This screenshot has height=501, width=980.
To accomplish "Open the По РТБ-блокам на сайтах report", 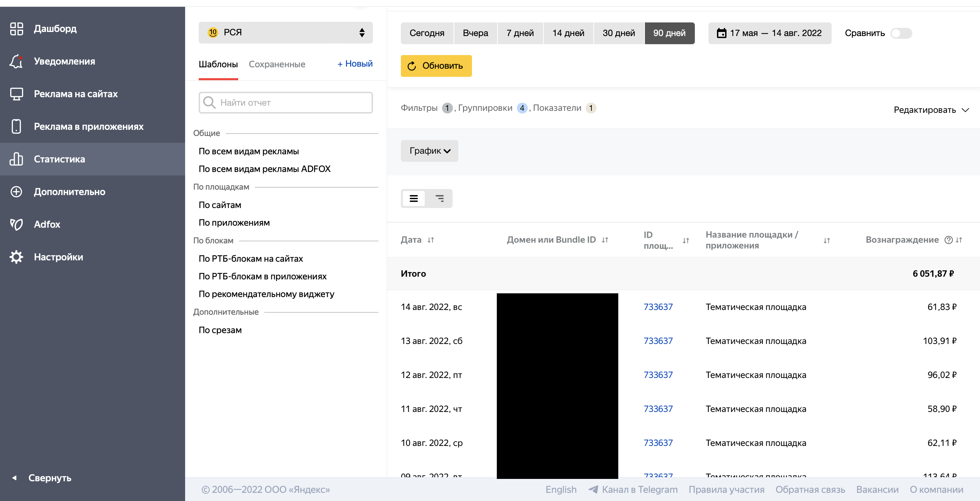I will tap(250, 258).
